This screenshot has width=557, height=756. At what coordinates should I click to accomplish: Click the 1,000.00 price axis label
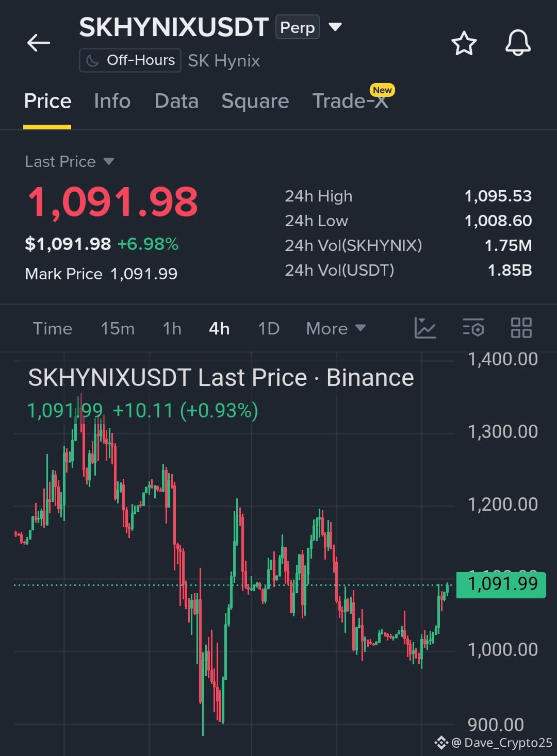pyautogui.click(x=502, y=649)
